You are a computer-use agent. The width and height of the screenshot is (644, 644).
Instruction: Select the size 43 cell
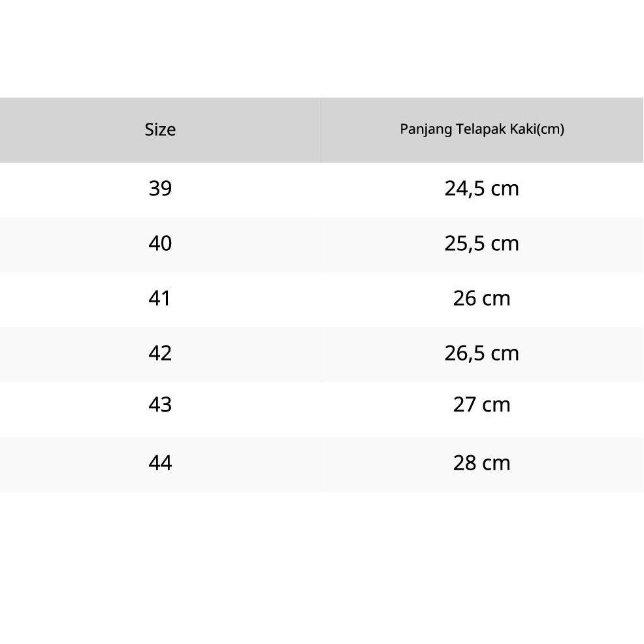(160, 405)
